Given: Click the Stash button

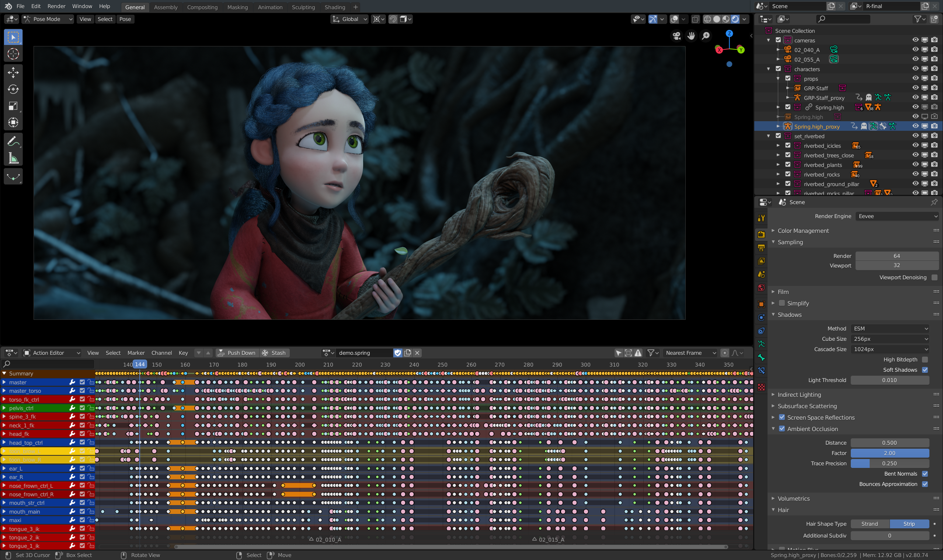Looking at the screenshot, I should (x=274, y=353).
